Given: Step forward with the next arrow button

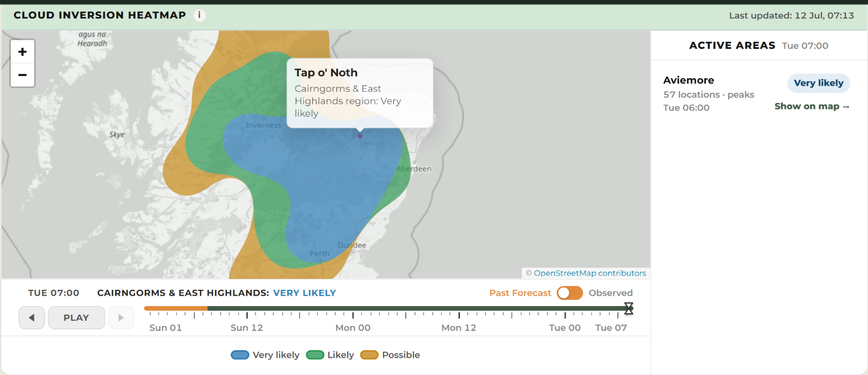Looking at the screenshot, I should (121, 317).
